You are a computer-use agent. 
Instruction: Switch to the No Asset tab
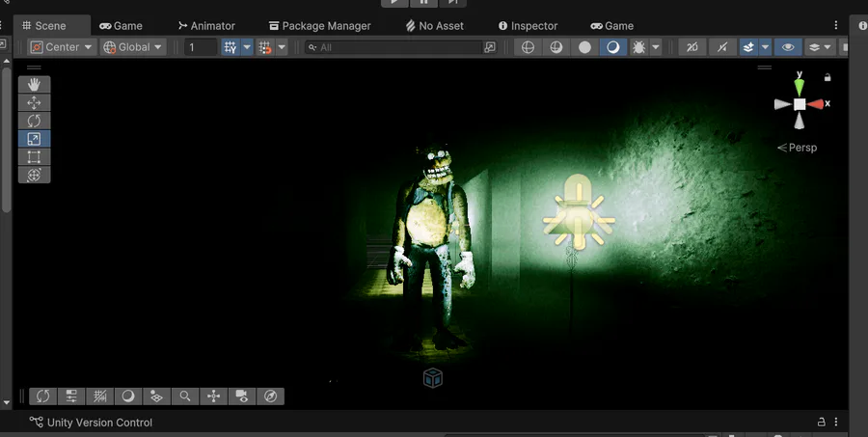(x=435, y=25)
